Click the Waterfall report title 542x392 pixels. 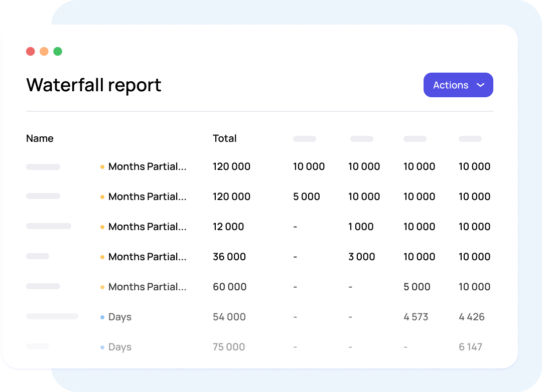pyautogui.click(x=93, y=85)
